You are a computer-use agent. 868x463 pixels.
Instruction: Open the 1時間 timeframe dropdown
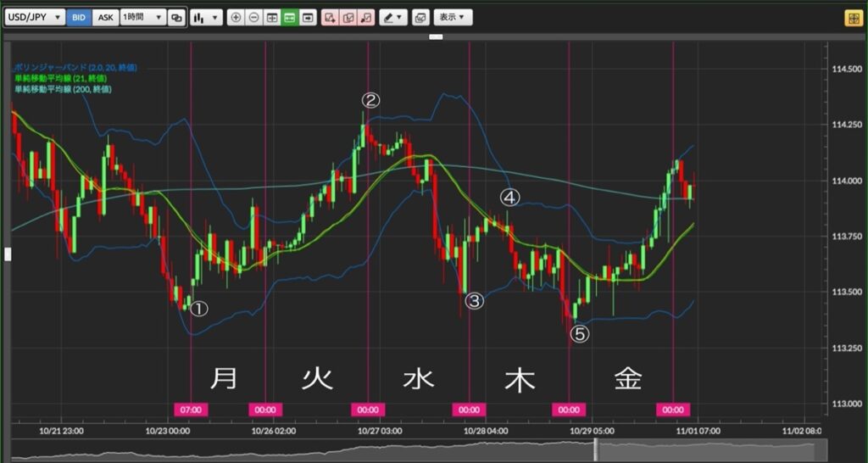(142, 17)
